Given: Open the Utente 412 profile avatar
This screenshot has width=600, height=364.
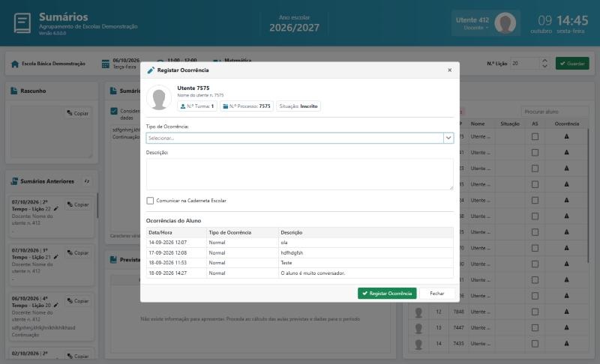Looking at the screenshot, I should 505,23.
